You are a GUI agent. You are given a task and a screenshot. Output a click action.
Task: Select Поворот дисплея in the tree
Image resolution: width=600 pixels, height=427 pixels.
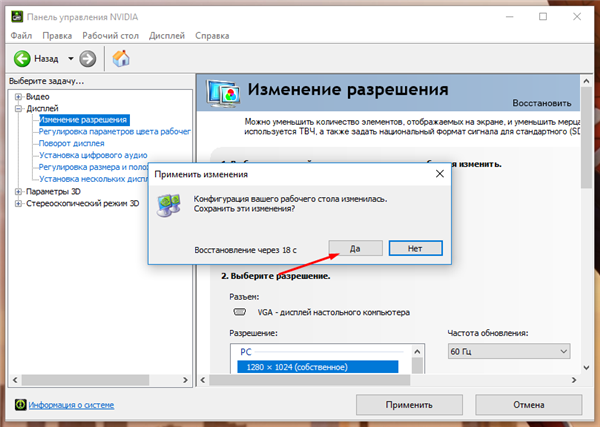(72, 143)
